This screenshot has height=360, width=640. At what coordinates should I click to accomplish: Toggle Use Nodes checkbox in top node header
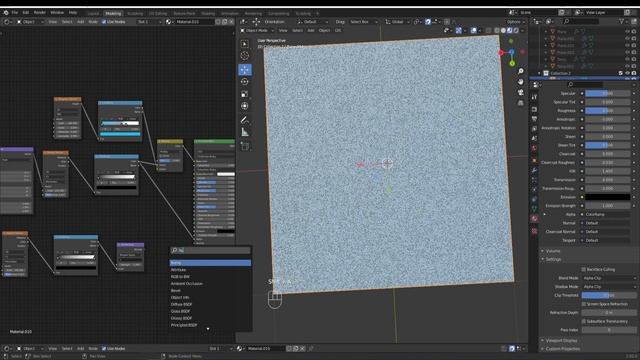[104, 22]
